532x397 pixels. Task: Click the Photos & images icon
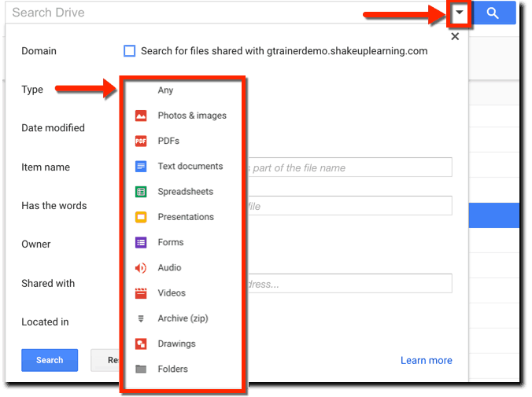pyautogui.click(x=141, y=116)
